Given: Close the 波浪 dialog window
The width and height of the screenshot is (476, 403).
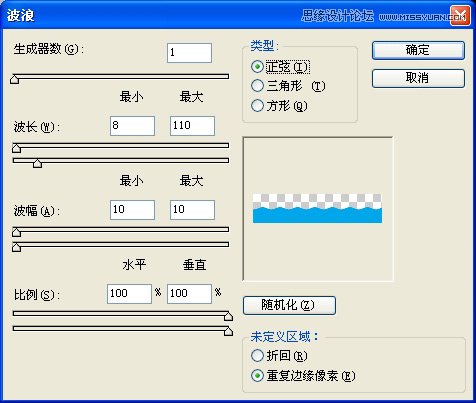Looking at the screenshot, I should click(x=460, y=15).
